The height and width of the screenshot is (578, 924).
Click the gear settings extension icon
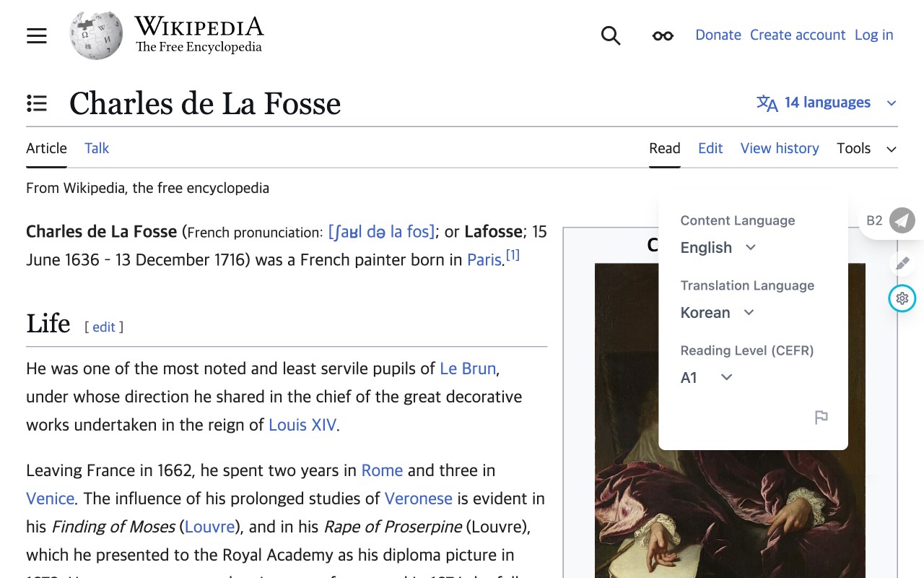click(902, 298)
